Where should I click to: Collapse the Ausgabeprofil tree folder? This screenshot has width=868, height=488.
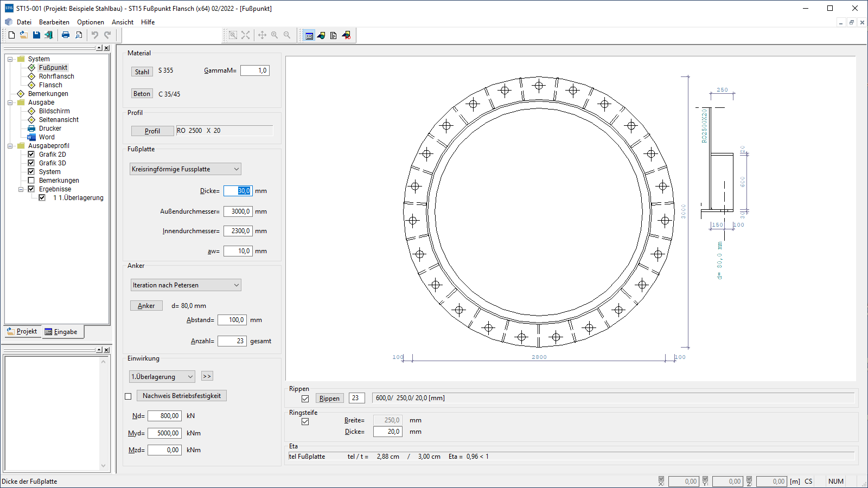point(10,146)
